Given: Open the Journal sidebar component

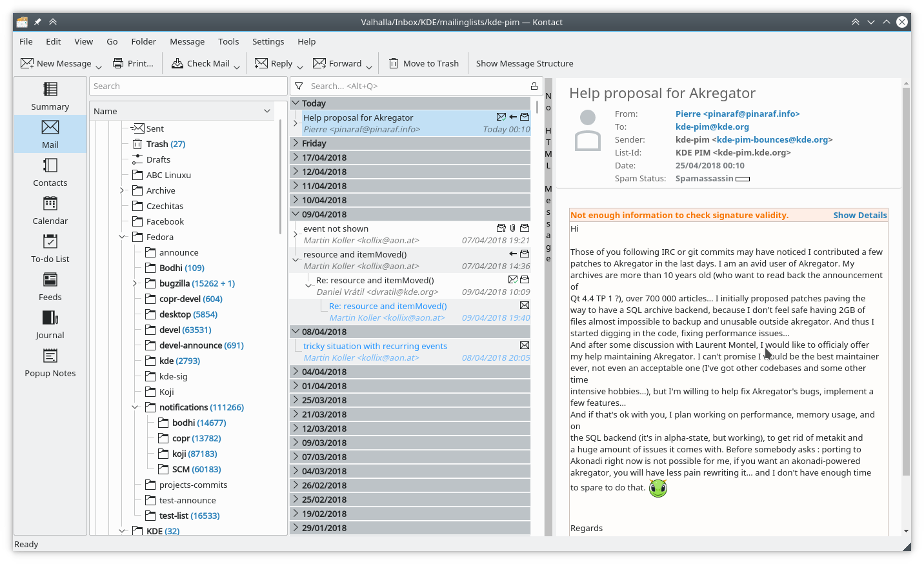Looking at the screenshot, I should tap(50, 325).
